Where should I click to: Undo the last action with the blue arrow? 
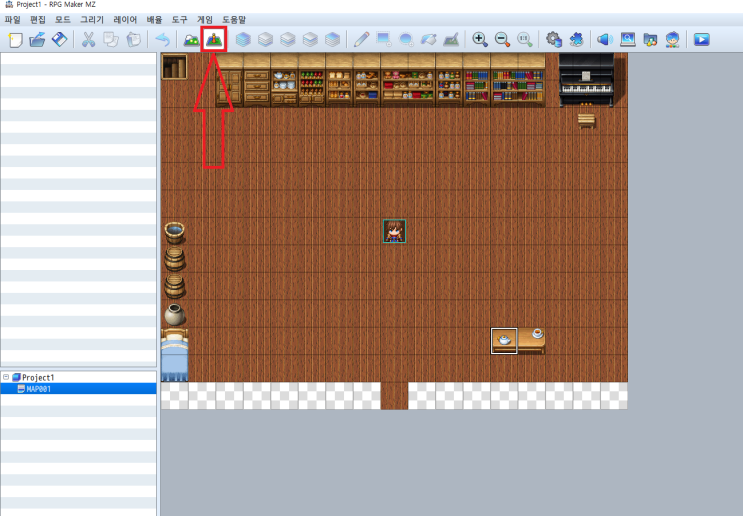[x=162, y=39]
